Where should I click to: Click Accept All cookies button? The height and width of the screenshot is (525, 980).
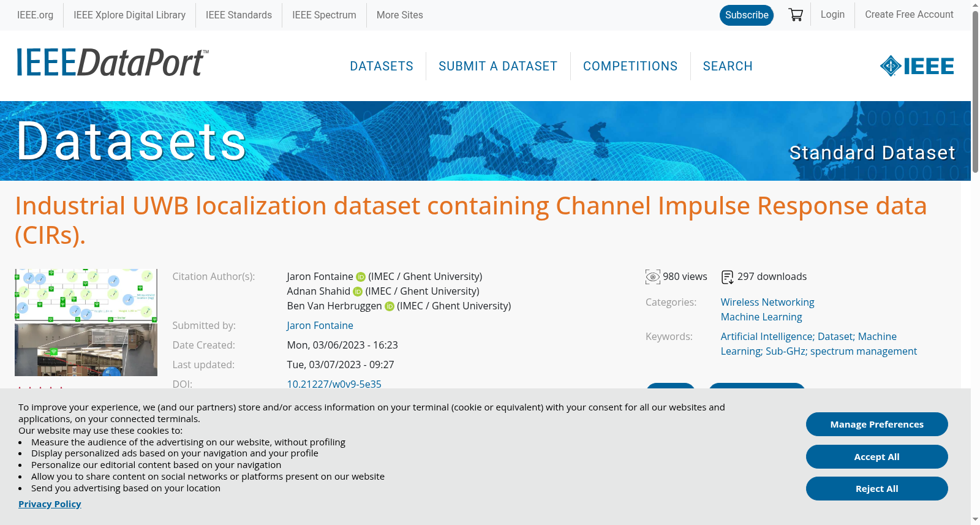coord(877,457)
